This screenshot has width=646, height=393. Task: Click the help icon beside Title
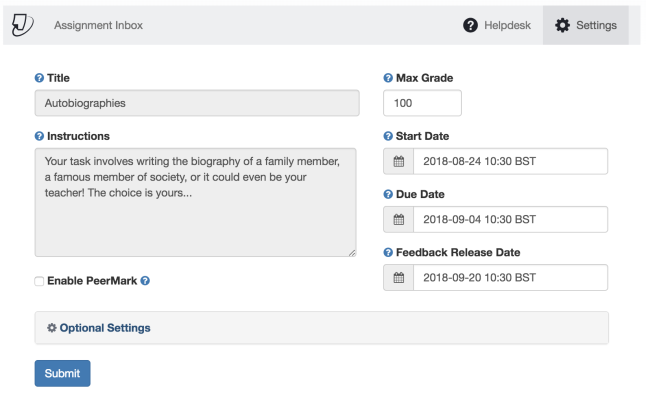coord(39,78)
